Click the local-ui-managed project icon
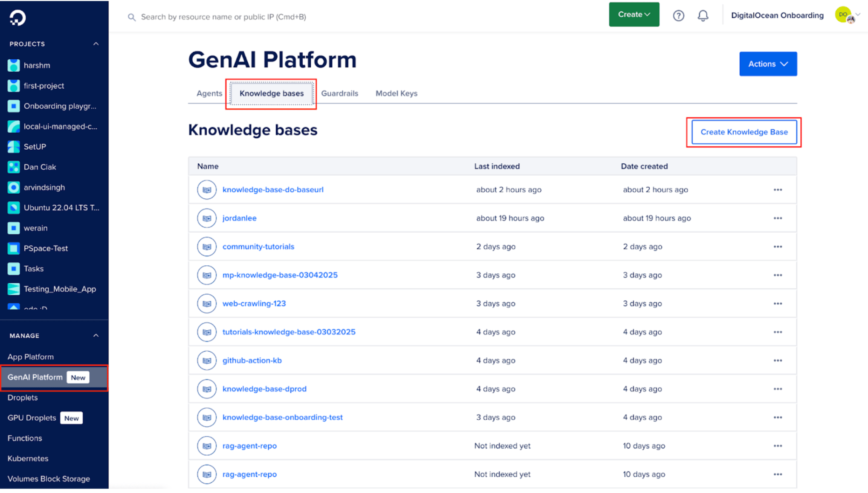The width and height of the screenshot is (868, 493). tap(14, 126)
